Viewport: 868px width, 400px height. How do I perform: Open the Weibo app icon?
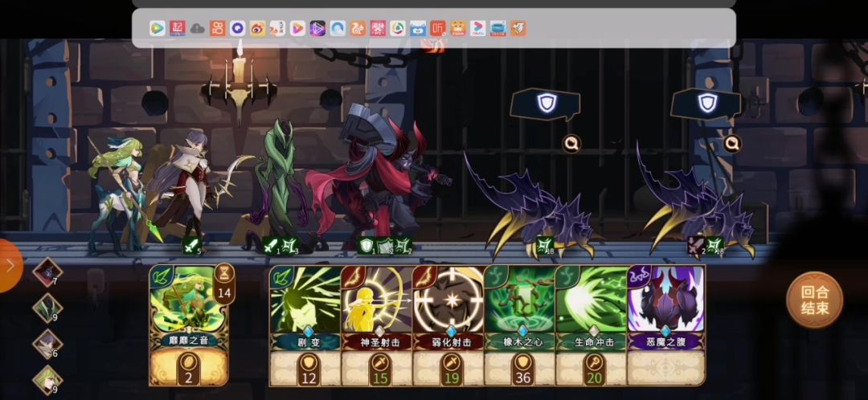(x=257, y=28)
